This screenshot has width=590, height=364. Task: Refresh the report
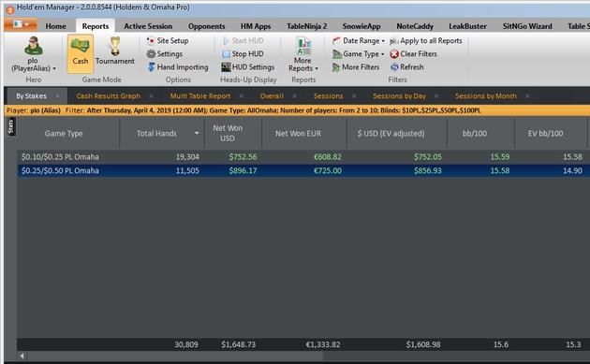tap(407, 67)
